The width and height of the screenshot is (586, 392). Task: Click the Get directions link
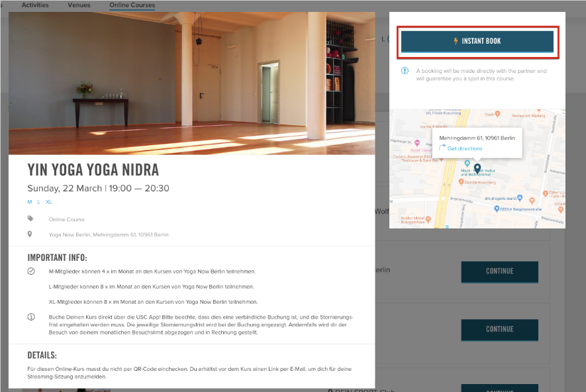465,148
